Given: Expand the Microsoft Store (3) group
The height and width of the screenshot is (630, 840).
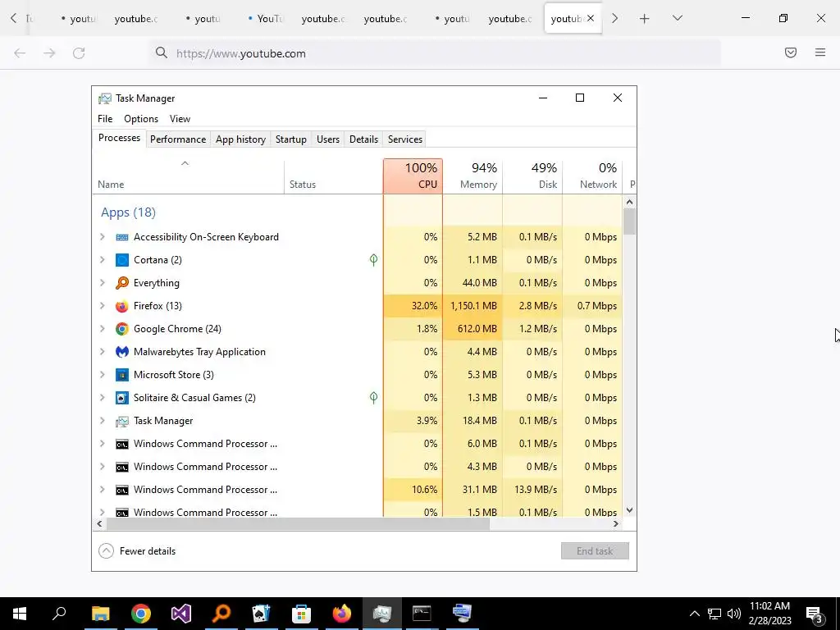Looking at the screenshot, I should pyautogui.click(x=103, y=375).
